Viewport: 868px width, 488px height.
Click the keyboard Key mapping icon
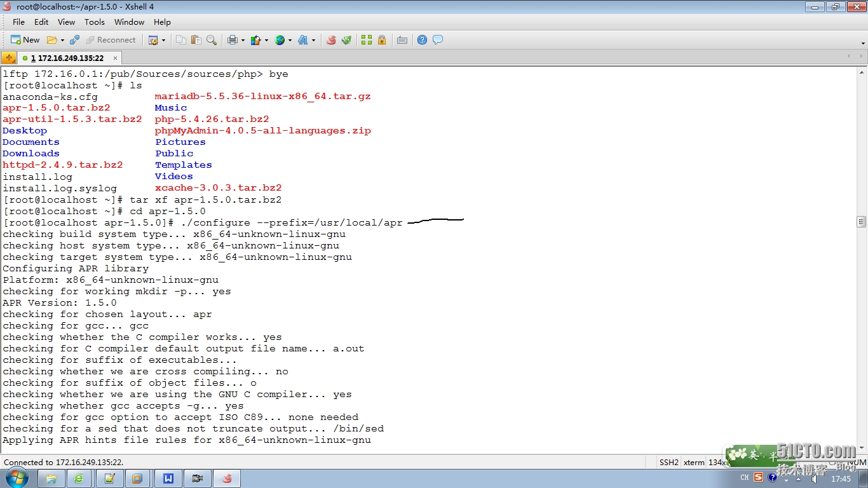pos(402,40)
